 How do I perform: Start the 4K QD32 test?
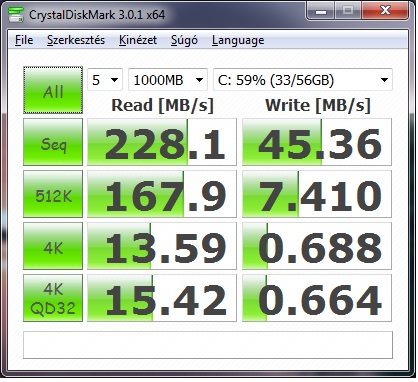(53, 298)
